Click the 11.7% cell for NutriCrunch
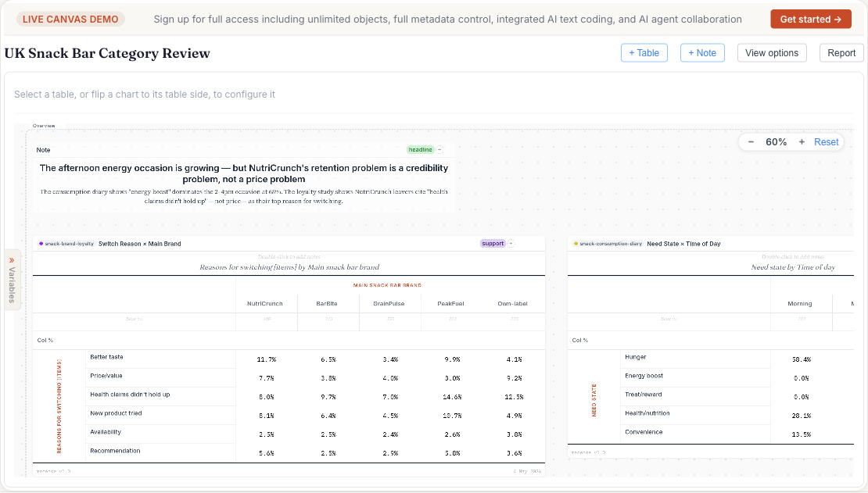This screenshot has height=493, width=868. (267, 359)
